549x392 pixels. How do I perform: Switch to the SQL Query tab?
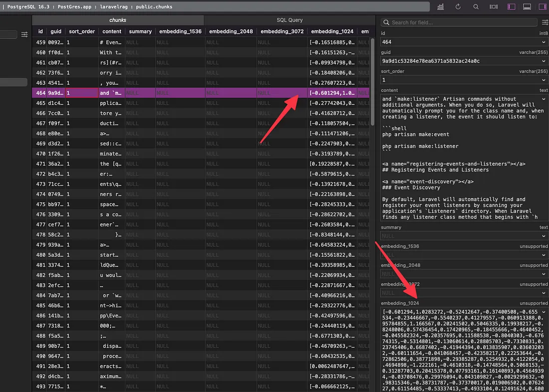(289, 20)
